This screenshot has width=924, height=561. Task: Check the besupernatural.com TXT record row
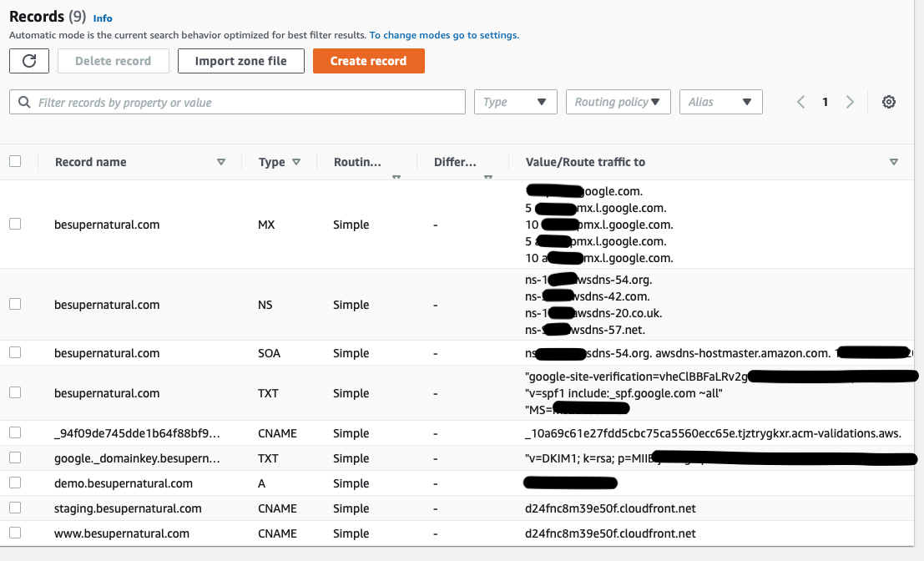pyautogui.click(x=15, y=392)
